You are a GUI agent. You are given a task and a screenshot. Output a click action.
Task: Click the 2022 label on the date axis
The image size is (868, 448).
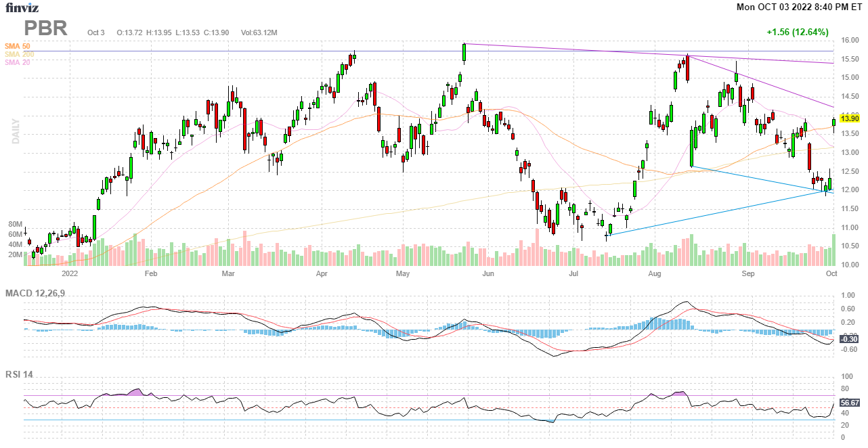pyautogui.click(x=70, y=274)
